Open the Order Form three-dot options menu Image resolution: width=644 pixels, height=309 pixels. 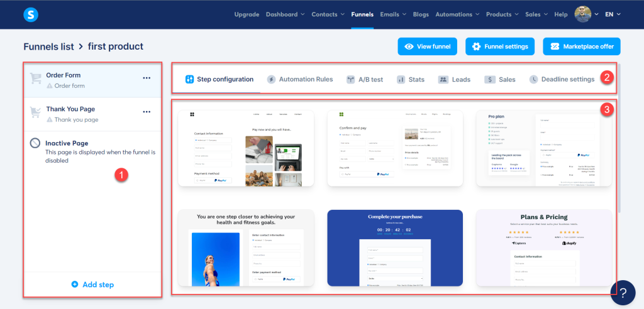point(147,78)
